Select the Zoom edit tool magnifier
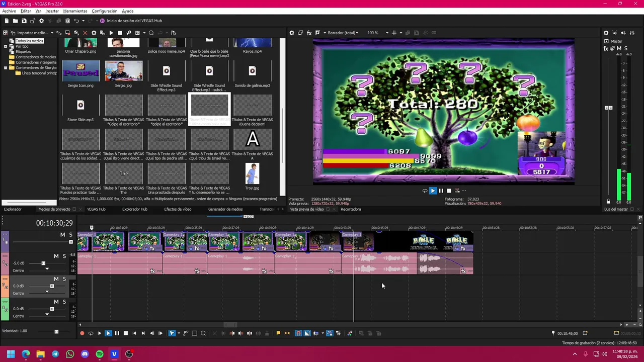Image resolution: width=644 pixels, height=362 pixels. [203, 333]
